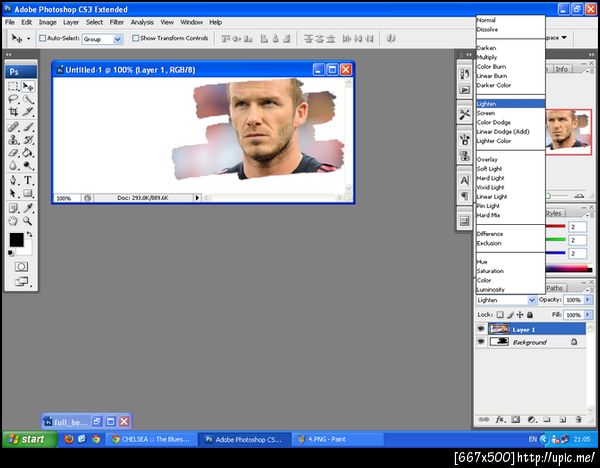Open the Layer menu
Screen dimensions: 600x468
[71, 22]
